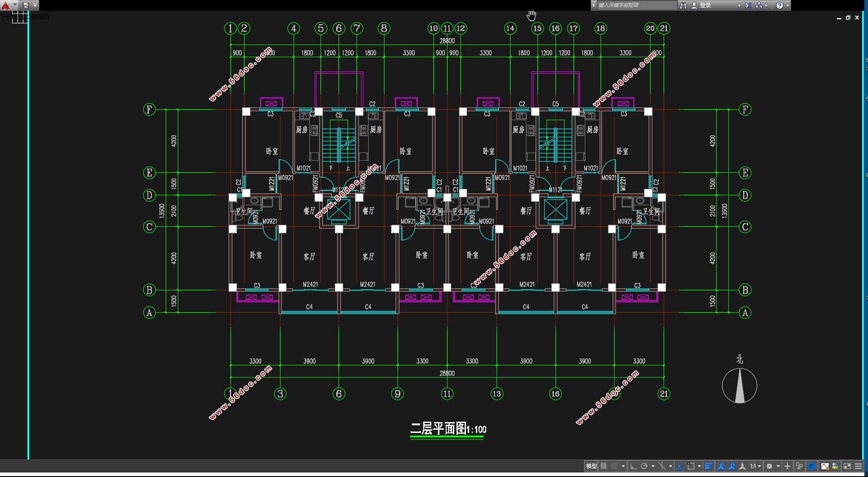The height and width of the screenshot is (477, 868).
Task: Toggle object snap square icon
Action: pos(691,466)
